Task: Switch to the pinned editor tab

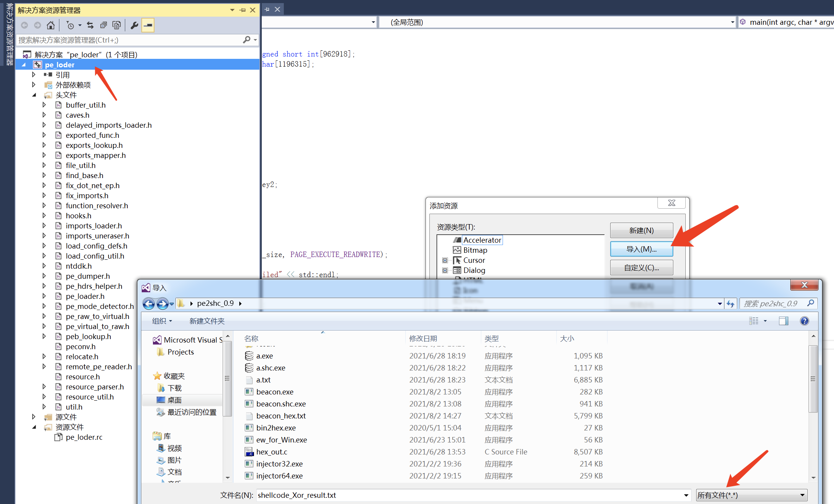Action: click(267, 9)
